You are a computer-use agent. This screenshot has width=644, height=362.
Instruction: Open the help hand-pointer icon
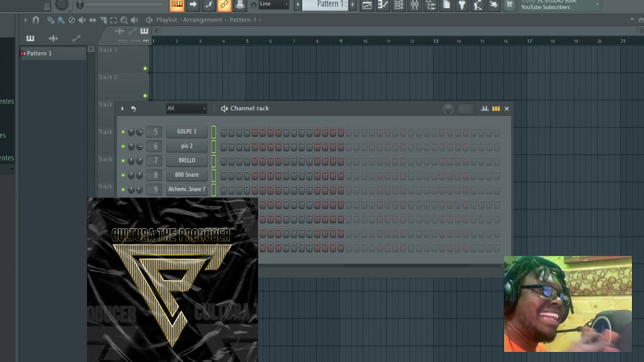494,5
